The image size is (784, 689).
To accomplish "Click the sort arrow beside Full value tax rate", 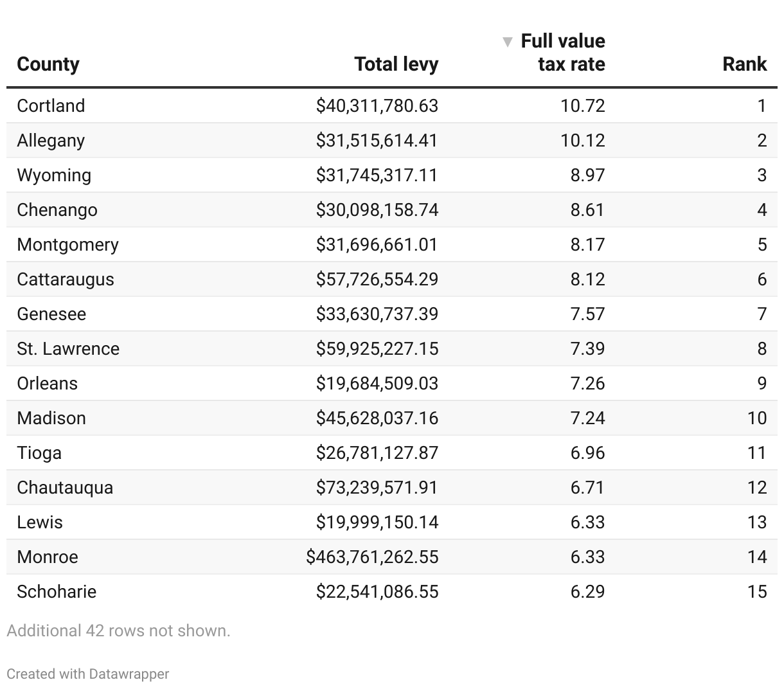I will point(507,42).
